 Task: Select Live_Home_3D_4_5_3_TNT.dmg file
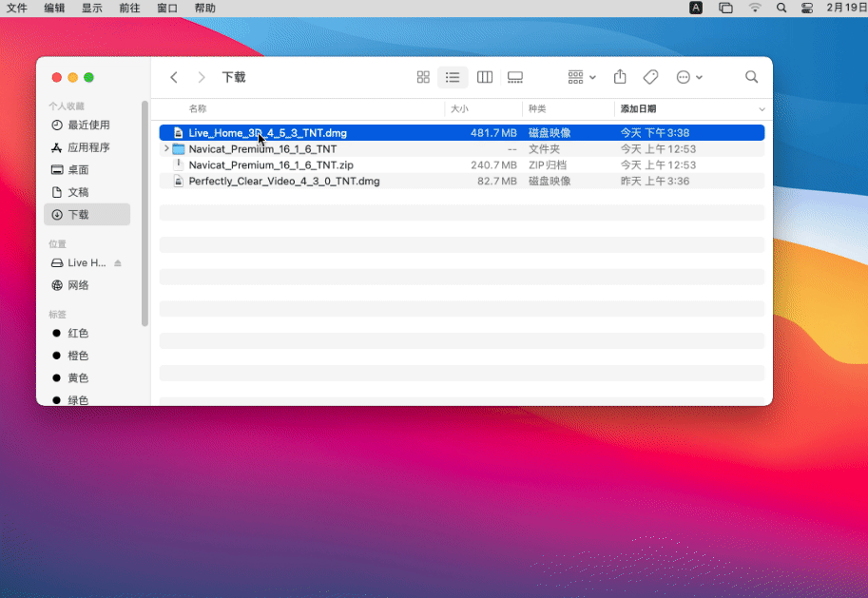pos(462,133)
